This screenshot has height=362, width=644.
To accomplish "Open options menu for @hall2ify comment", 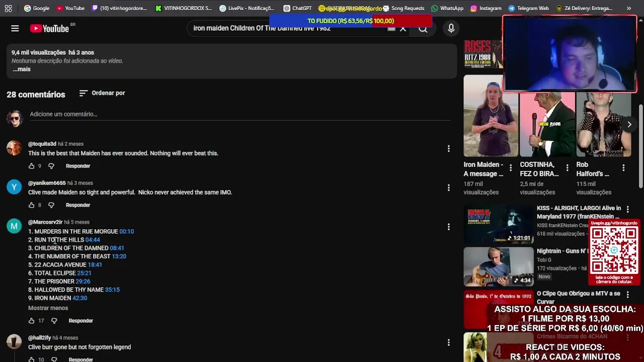I will tap(448, 342).
